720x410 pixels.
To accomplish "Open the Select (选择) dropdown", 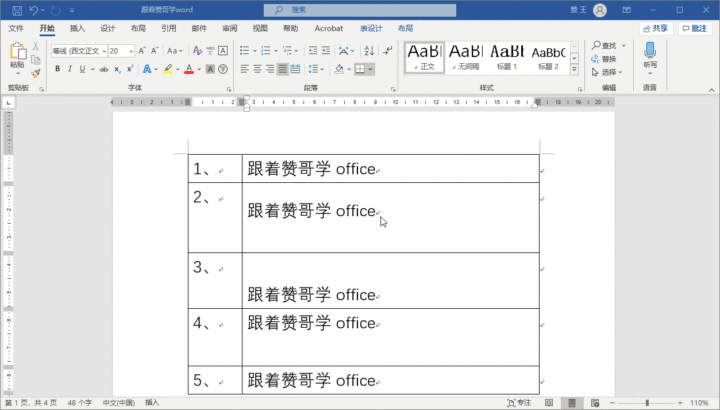I will click(x=607, y=72).
